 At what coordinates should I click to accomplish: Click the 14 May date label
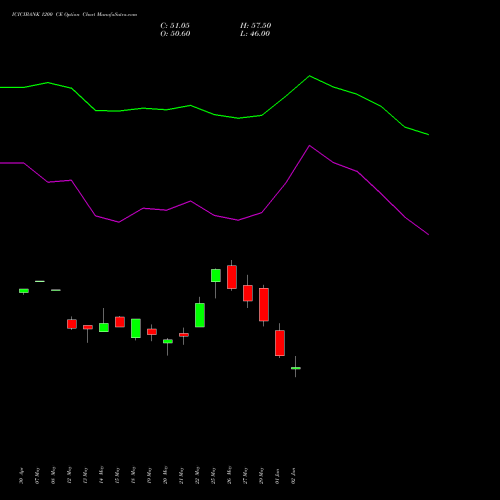101,476
